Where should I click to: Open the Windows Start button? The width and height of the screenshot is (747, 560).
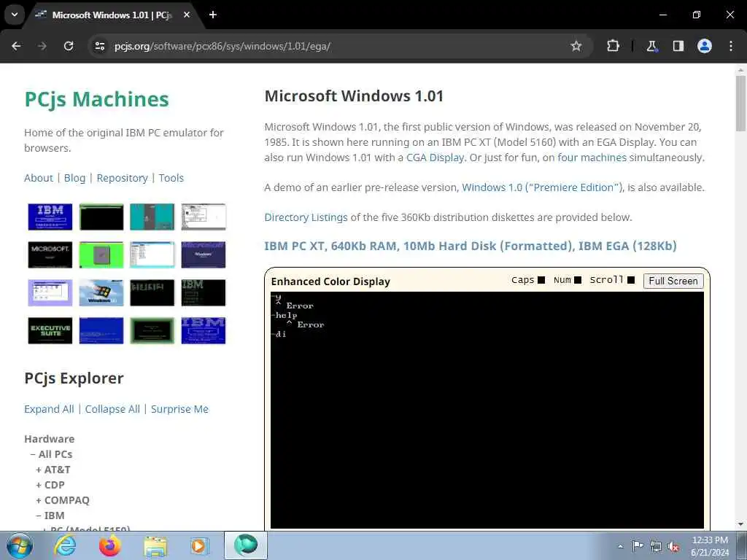[x=19, y=545]
